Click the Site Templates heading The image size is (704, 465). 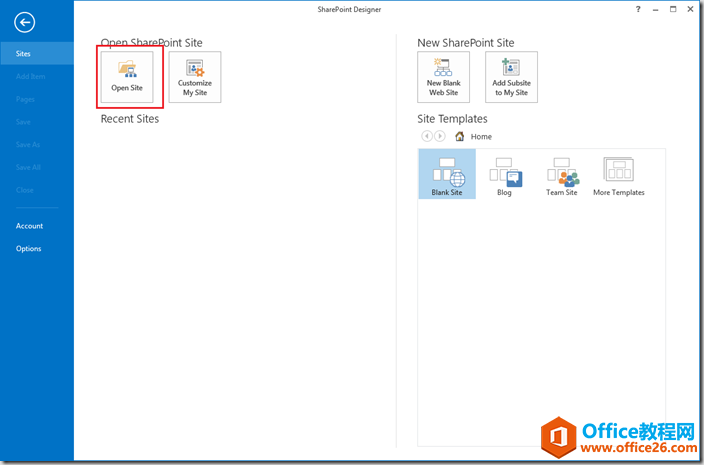tap(452, 119)
